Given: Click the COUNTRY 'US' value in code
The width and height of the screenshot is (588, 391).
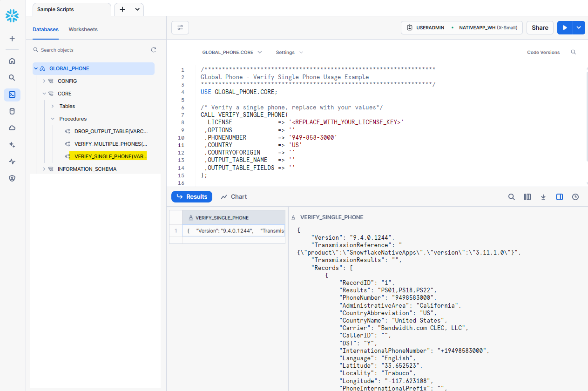Looking at the screenshot, I should (295, 145).
